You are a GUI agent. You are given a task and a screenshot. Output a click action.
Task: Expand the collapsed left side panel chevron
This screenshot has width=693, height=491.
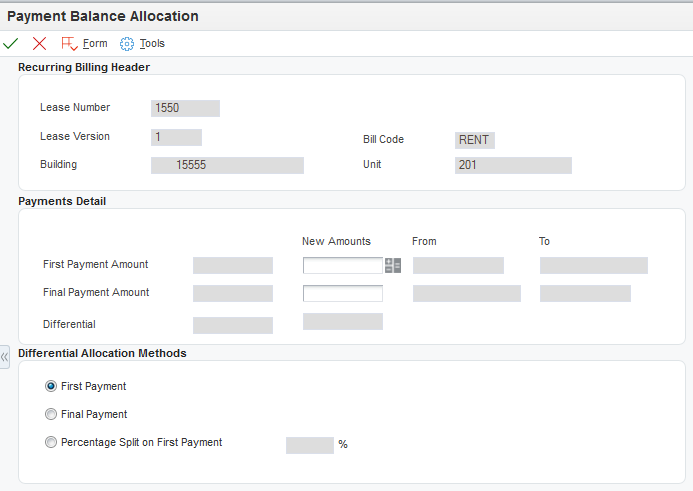[5, 357]
